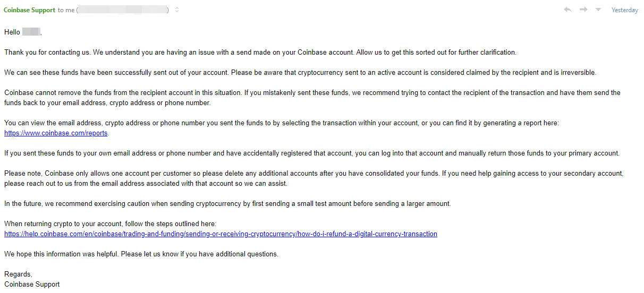Open the more actions triangle menu
644x293 pixels.
coord(598,10)
